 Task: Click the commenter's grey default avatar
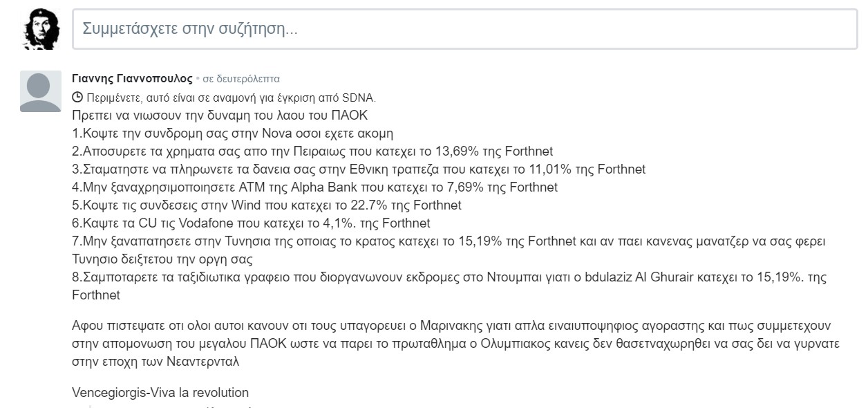pos(41,91)
